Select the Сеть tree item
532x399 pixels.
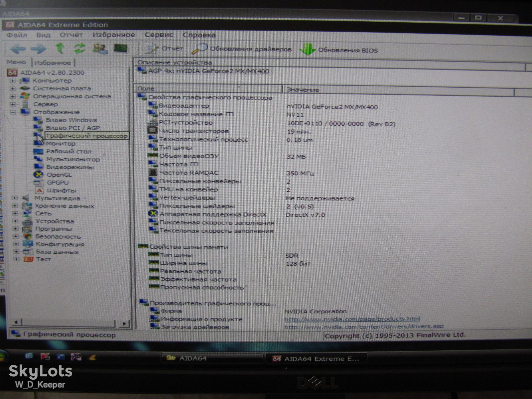coord(44,213)
